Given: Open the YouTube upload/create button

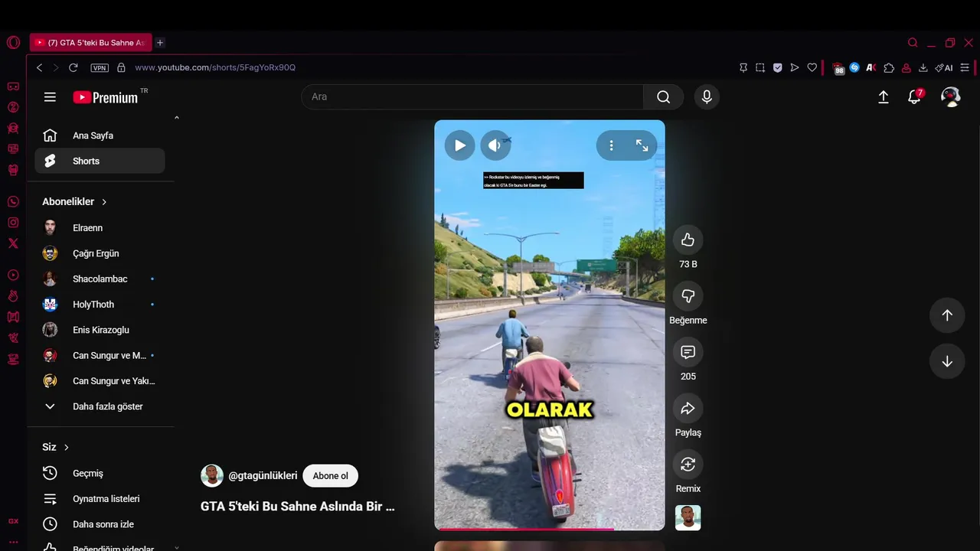Looking at the screenshot, I should click(883, 97).
